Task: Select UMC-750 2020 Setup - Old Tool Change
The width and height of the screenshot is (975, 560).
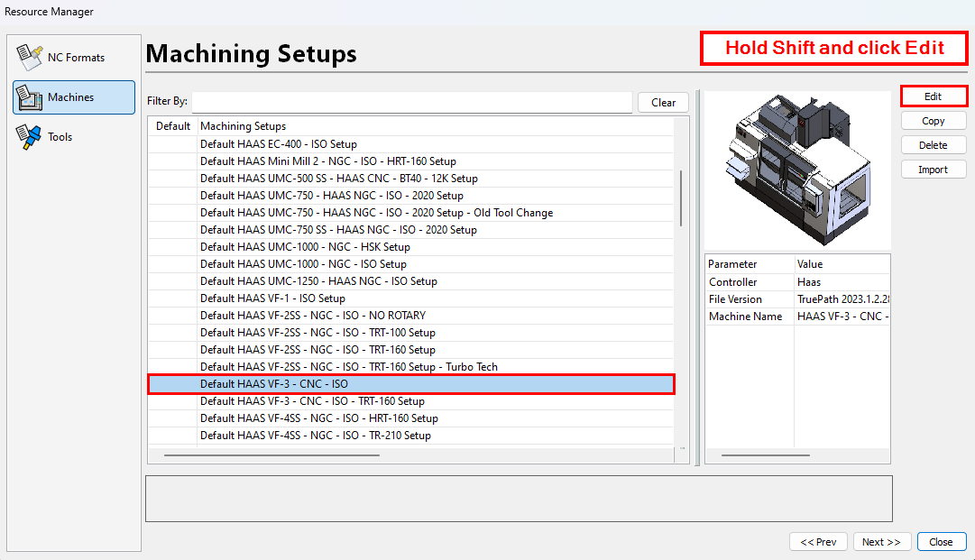Action: coord(411,213)
